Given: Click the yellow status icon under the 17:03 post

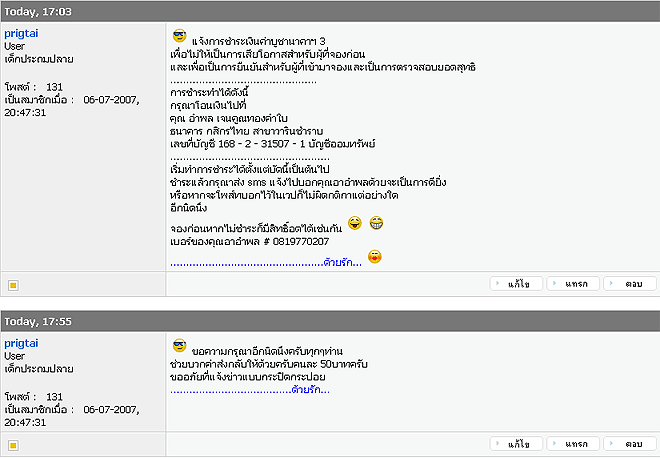Looking at the screenshot, I should coord(13,285).
